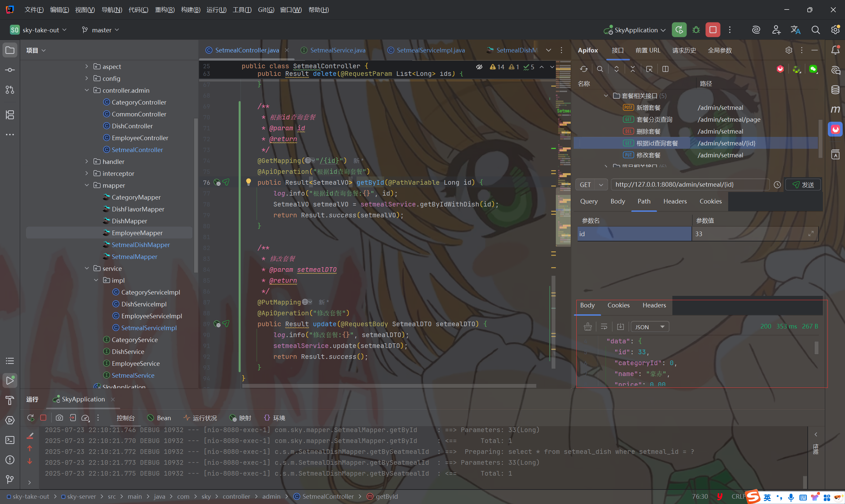Open the Database tool window icon
This screenshot has width=845, height=504.
(x=835, y=90)
